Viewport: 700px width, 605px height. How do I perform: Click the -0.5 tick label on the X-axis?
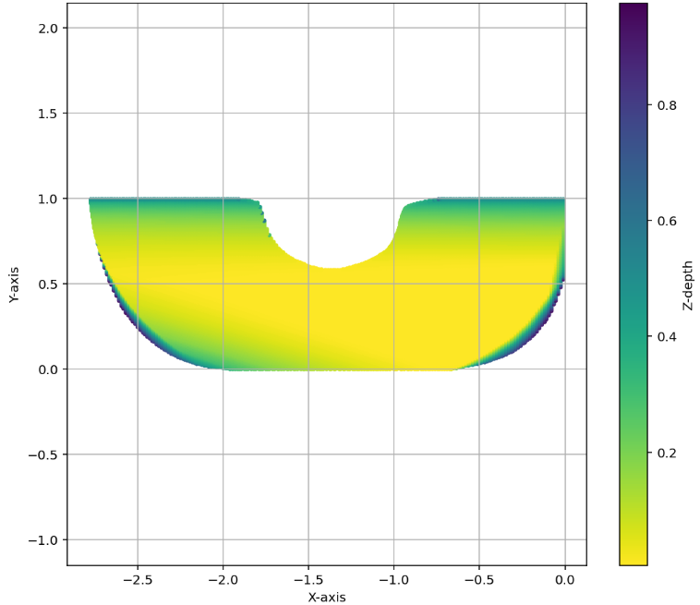479,579
